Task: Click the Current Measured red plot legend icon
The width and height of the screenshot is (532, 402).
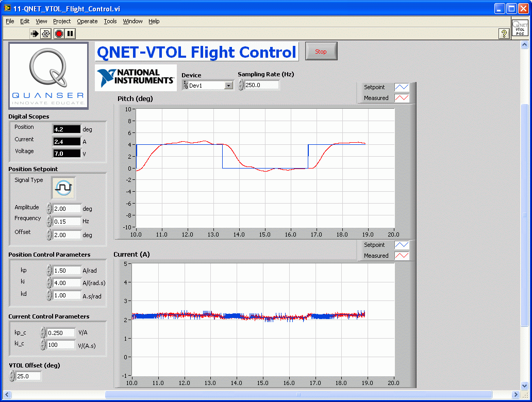Action: pyautogui.click(x=402, y=256)
